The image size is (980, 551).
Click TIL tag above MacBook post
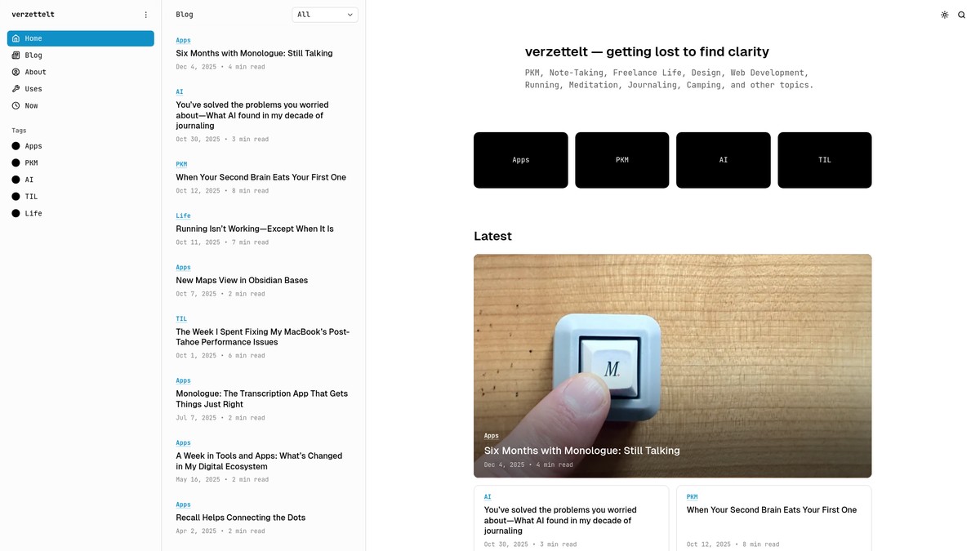point(181,319)
